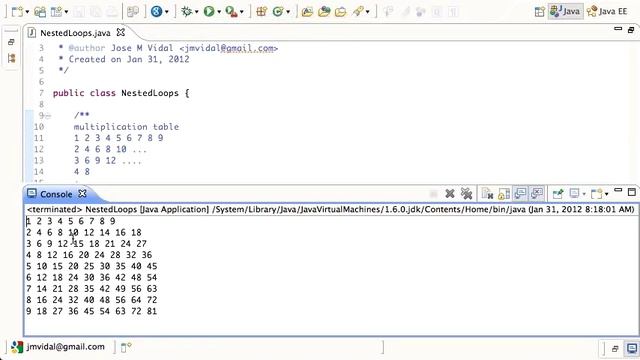Click the bottom-right console monitor icon
Image resolution: width=640 pixels, height=360 pixels.
click(632, 348)
